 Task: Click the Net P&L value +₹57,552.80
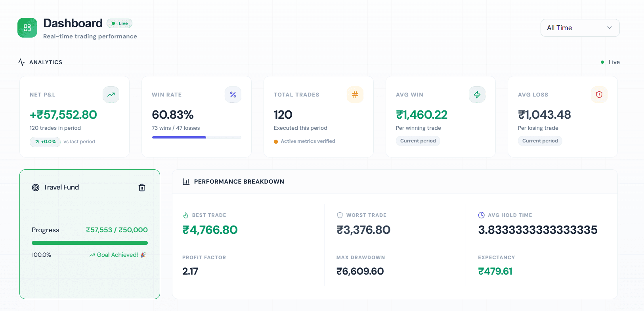[63, 115]
